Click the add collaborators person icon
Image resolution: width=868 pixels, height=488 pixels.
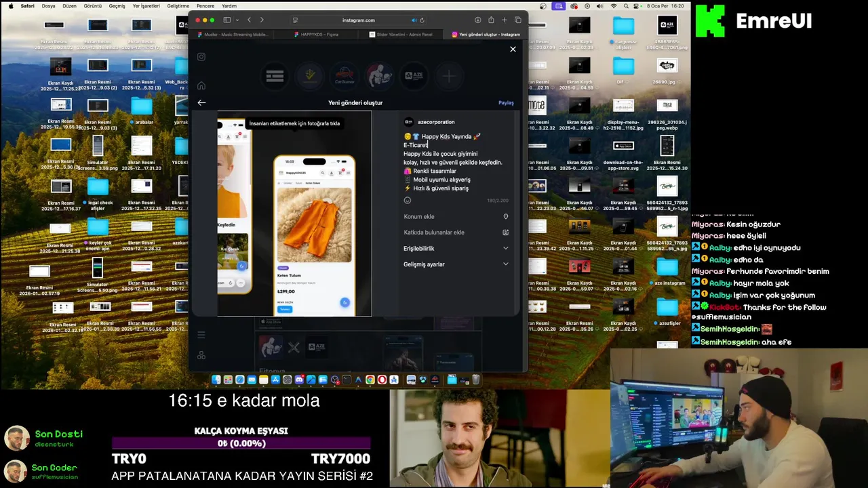(505, 232)
